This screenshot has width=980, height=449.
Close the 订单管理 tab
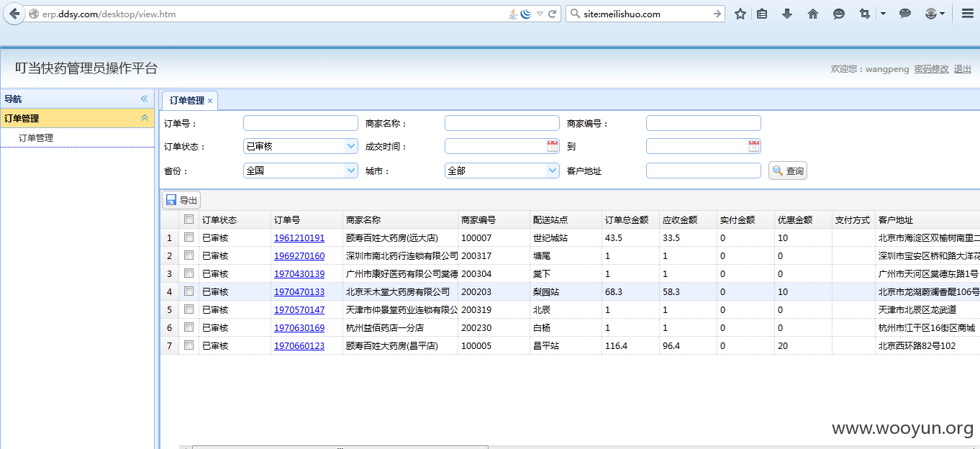(x=210, y=101)
